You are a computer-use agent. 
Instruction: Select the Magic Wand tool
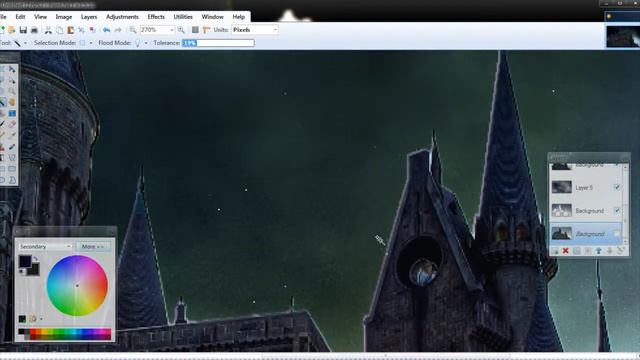click(3, 102)
